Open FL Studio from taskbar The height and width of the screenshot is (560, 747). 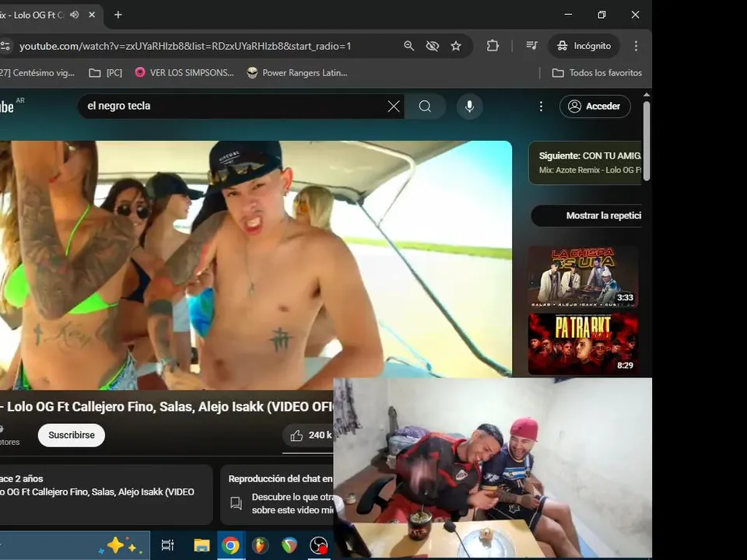click(x=260, y=545)
